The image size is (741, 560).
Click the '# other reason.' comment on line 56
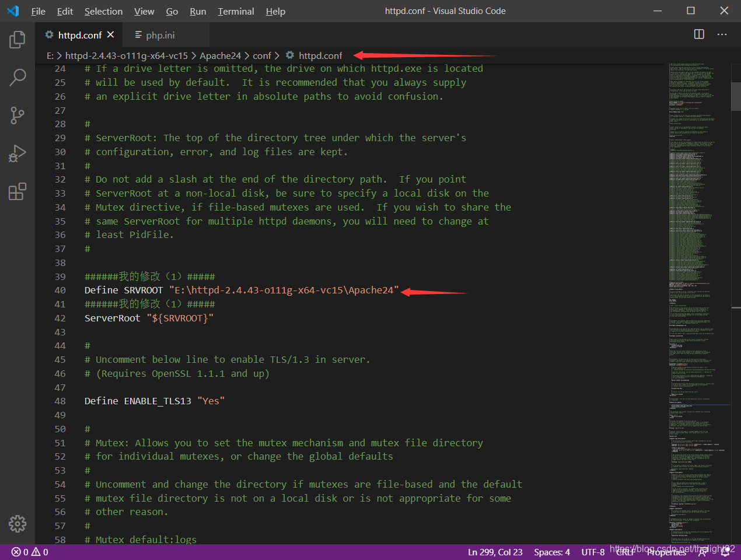click(127, 512)
